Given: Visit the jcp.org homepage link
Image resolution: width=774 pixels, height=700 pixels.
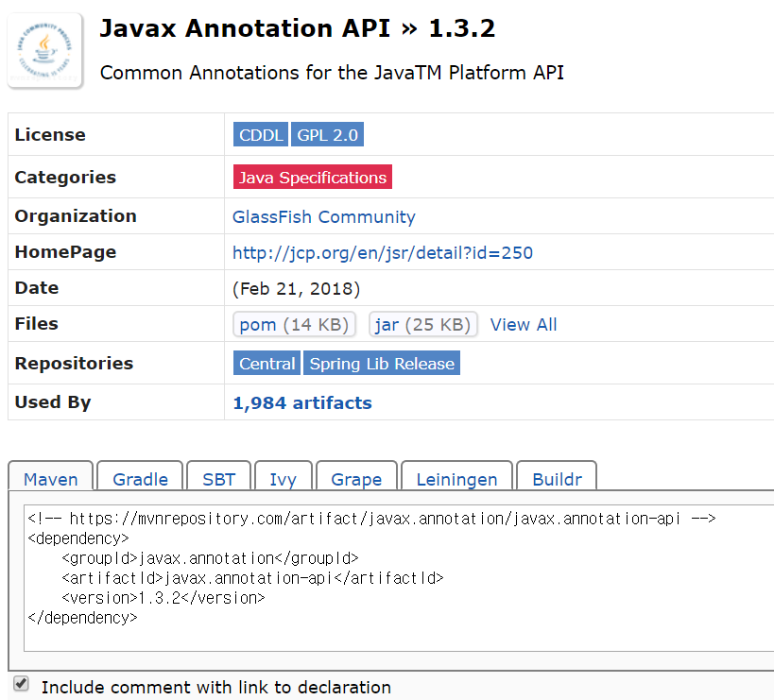Looking at the screenshot, I should [383, 252].
